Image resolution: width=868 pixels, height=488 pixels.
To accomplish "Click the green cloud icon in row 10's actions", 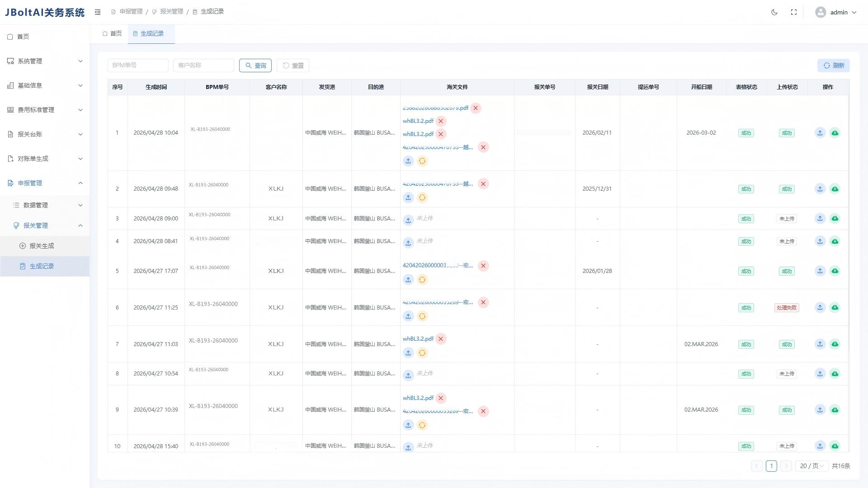I will (x=835, y=446).
